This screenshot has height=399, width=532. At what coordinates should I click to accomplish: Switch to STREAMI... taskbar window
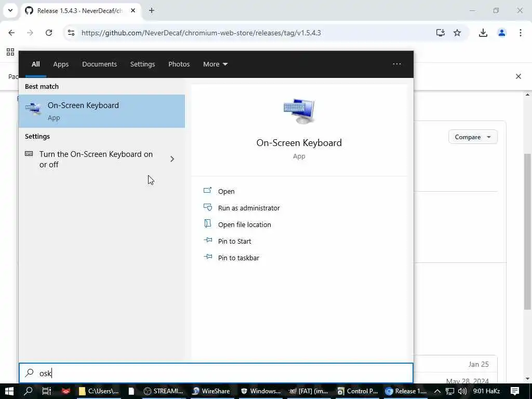164,391
